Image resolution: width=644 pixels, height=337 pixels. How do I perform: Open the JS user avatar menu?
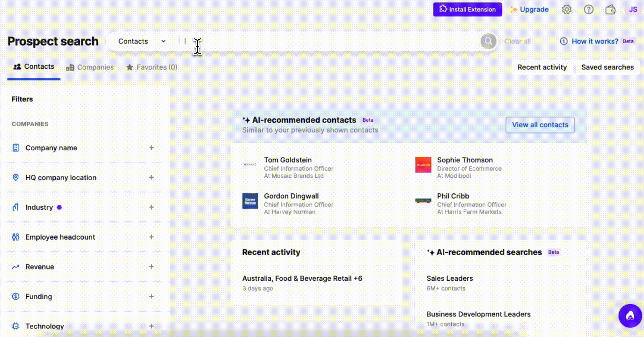(633, 9)
